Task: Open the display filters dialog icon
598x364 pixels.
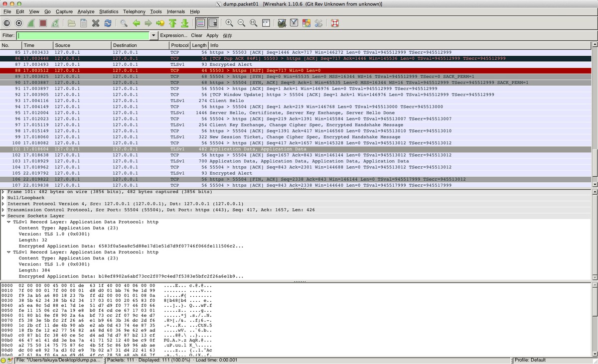Action: click(294, 23)
